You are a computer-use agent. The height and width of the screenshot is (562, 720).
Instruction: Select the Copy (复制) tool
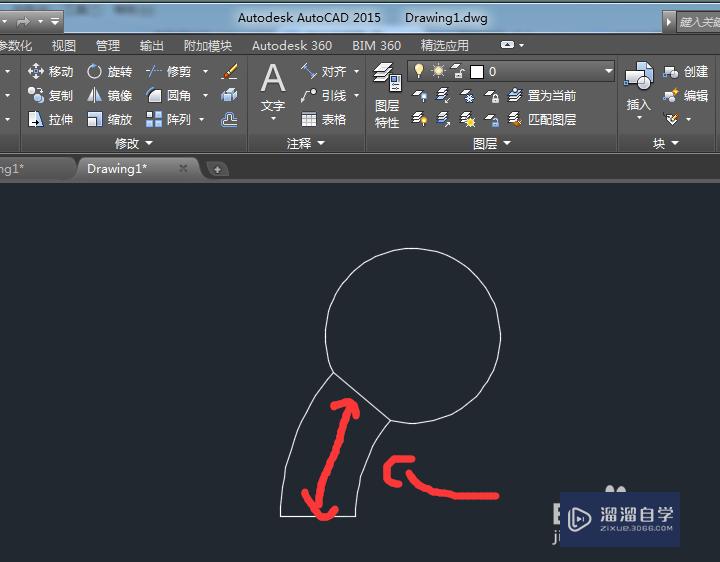[50, 95]
